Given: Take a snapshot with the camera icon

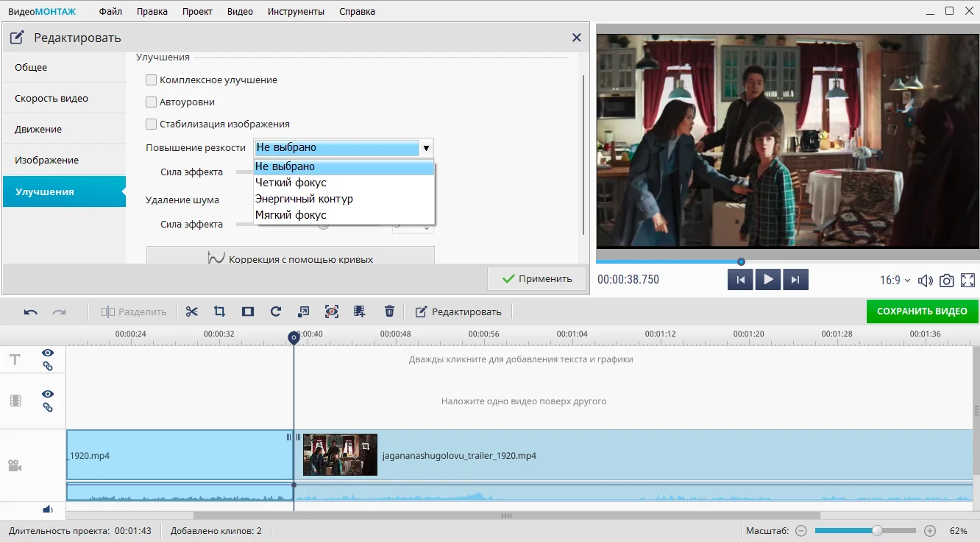Looking at the screenshot, I should [947, 281].
